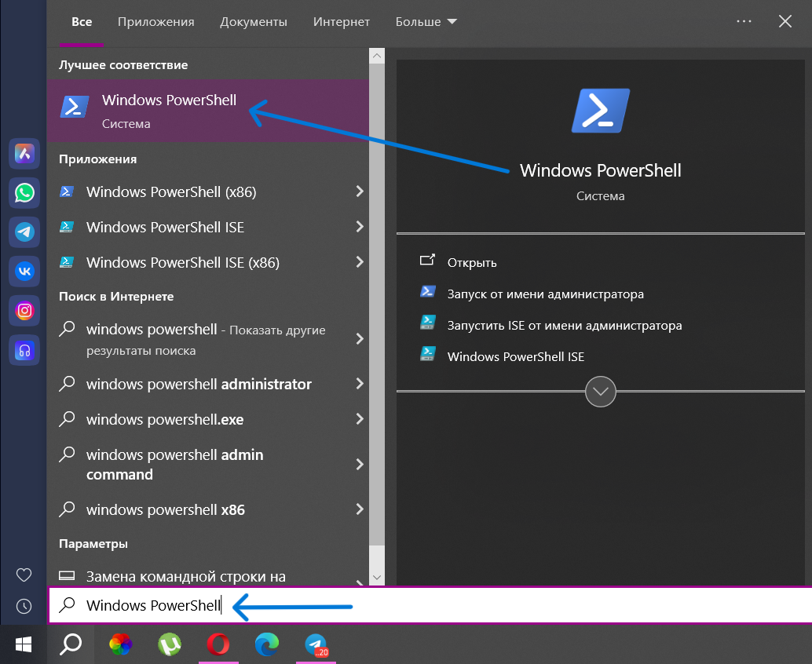Open uTorrent from the taskbar

pyautogui.click(x=170, y=644)
